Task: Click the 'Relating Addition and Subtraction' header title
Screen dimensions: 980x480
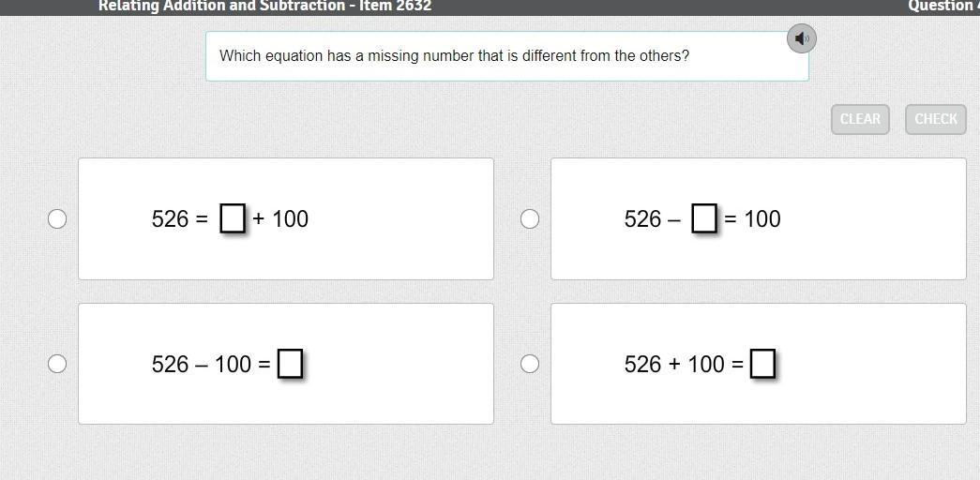Action: tap(264, 6)
